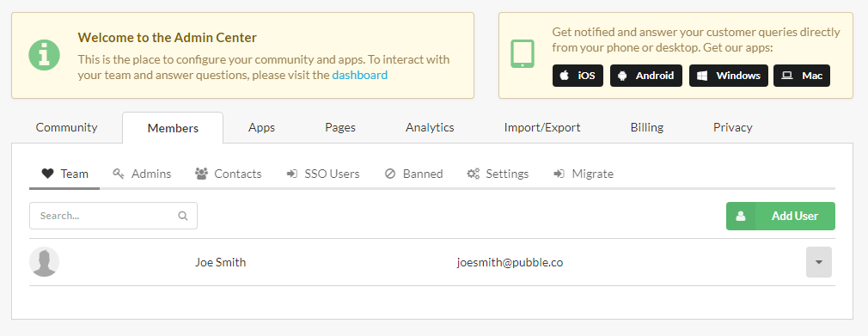This screenshot has width=868, height=336.
Task: Open the Billing tab
Action: click(646, 127)
